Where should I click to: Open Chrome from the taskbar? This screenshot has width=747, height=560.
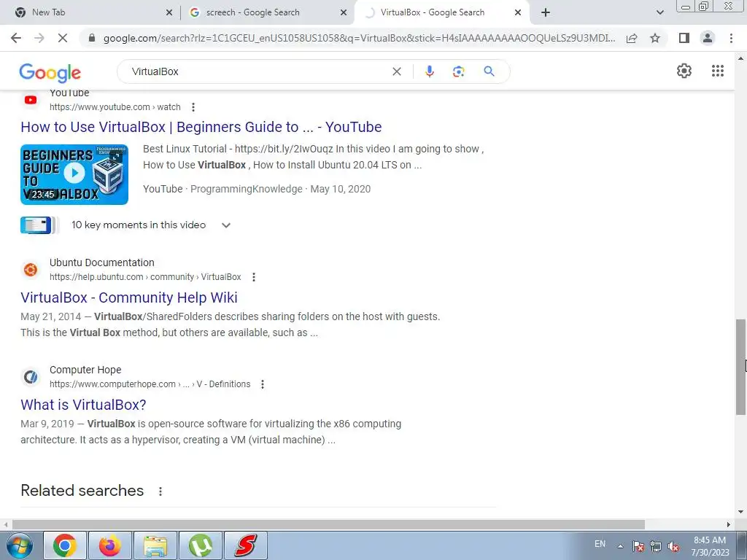[x=65, y=545]
